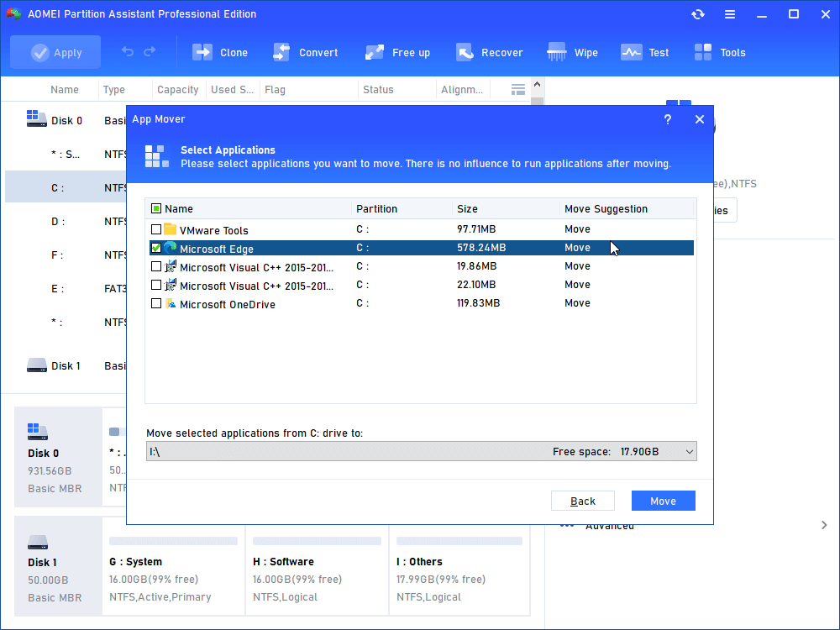Uncheck the Microsoft Edge checkbox

(x=156, y=248)
